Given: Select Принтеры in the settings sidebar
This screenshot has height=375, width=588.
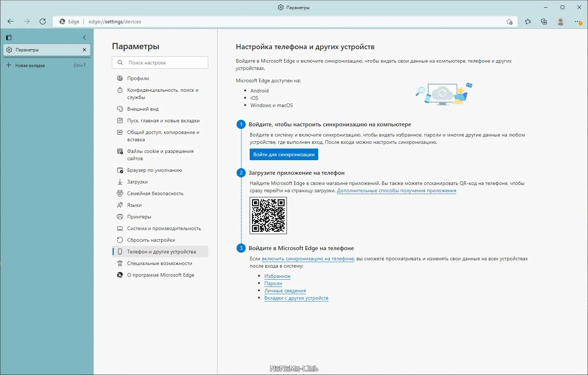Looking at the screenshot, I should (x=160, y=217).
